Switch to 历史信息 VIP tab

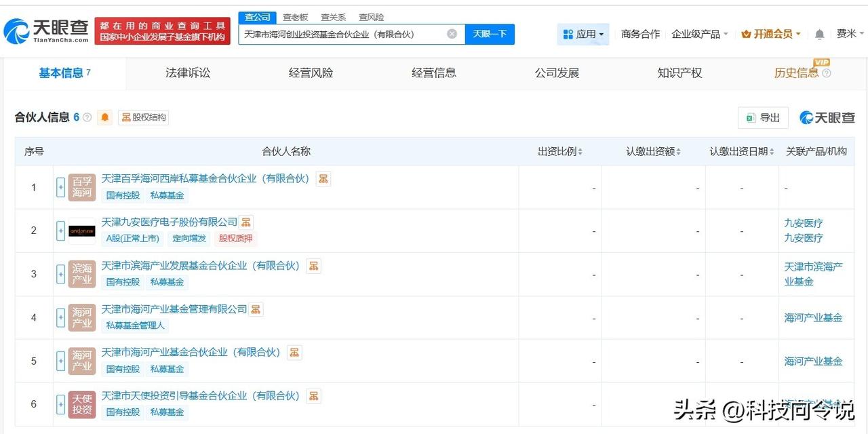[797, 73]
